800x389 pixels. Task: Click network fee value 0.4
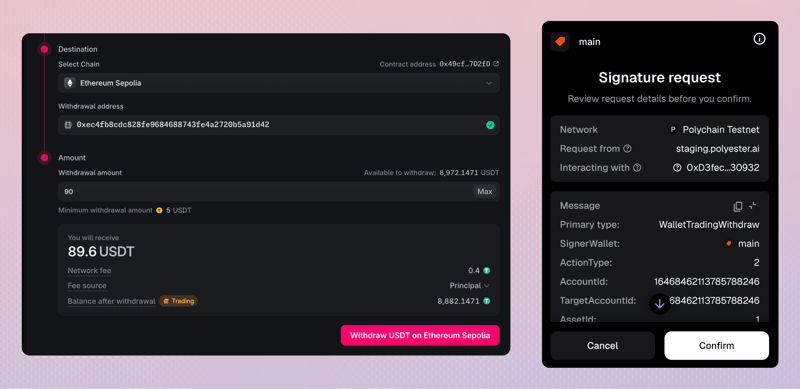pos(474,271)
